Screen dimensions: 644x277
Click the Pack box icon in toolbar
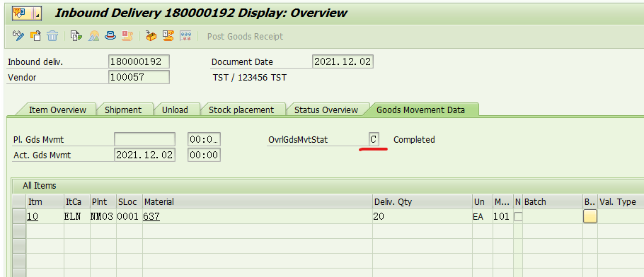[x=151, y=36]
